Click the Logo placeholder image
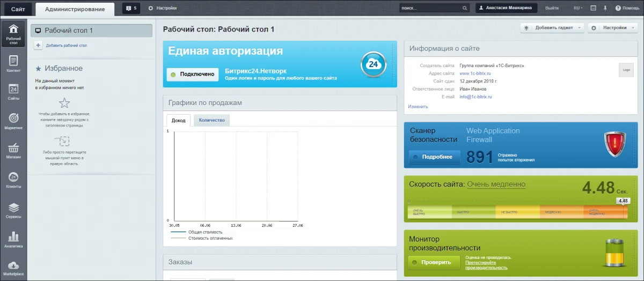The height and width of the screenshot is (281, 644). [x=626, y=70]
